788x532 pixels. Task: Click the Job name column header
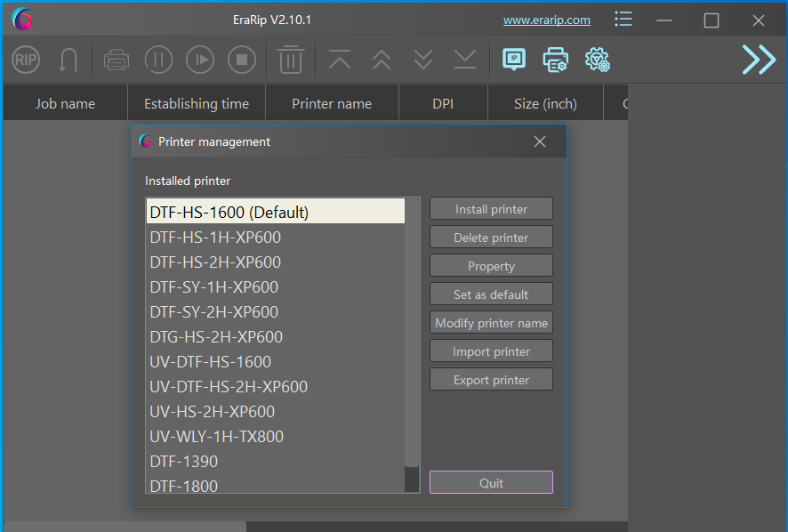(65, 103)
